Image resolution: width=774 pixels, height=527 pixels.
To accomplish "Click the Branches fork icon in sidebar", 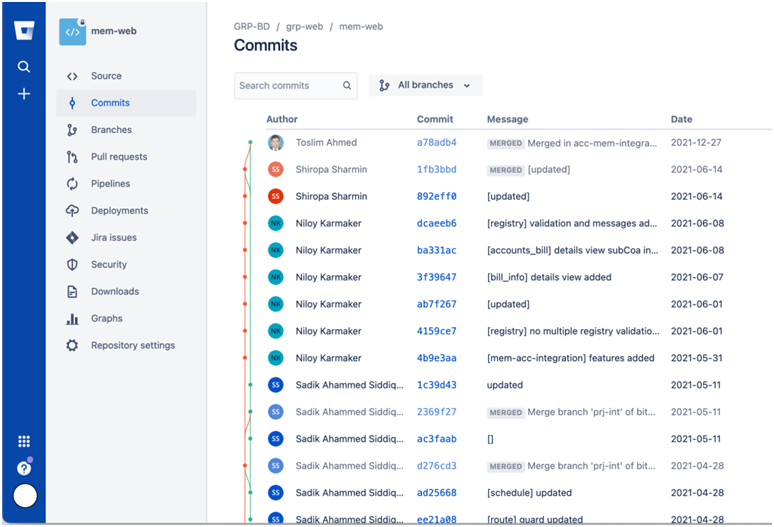I will [x=73, y=130].
